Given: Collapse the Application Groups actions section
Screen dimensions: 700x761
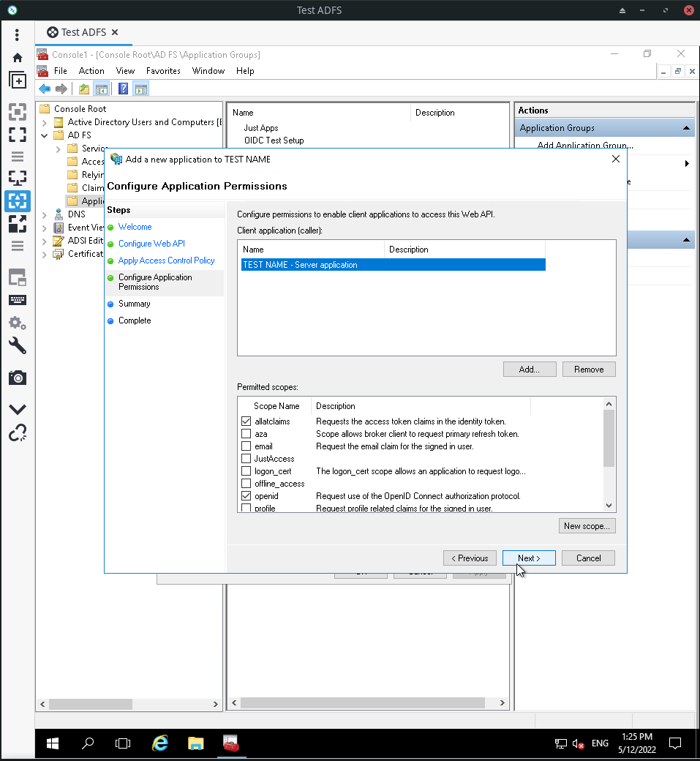Looking at the screenshot, I should [x=686, y=128].
